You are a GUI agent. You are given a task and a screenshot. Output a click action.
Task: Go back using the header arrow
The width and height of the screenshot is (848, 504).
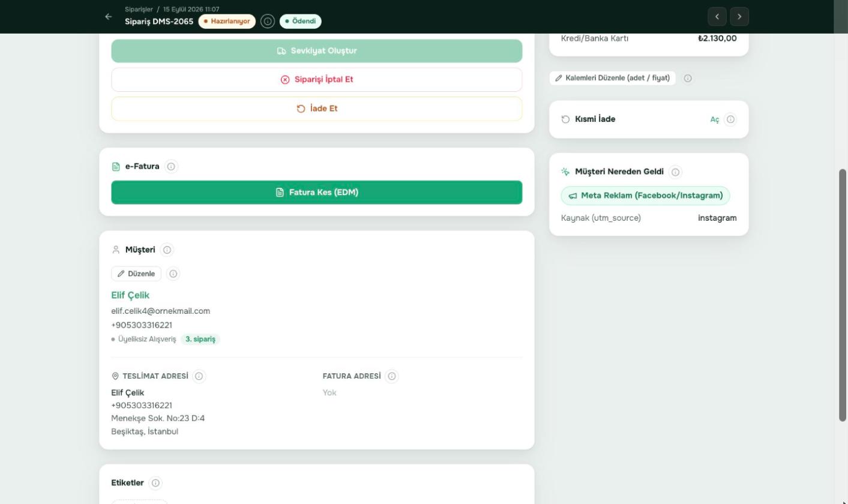pyautogui.click(x=108, y=17)
